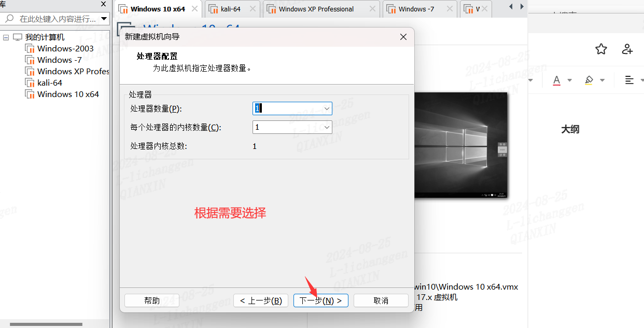Click the VM icon beside Windows 10 x64 in library tree

[30, 94]
